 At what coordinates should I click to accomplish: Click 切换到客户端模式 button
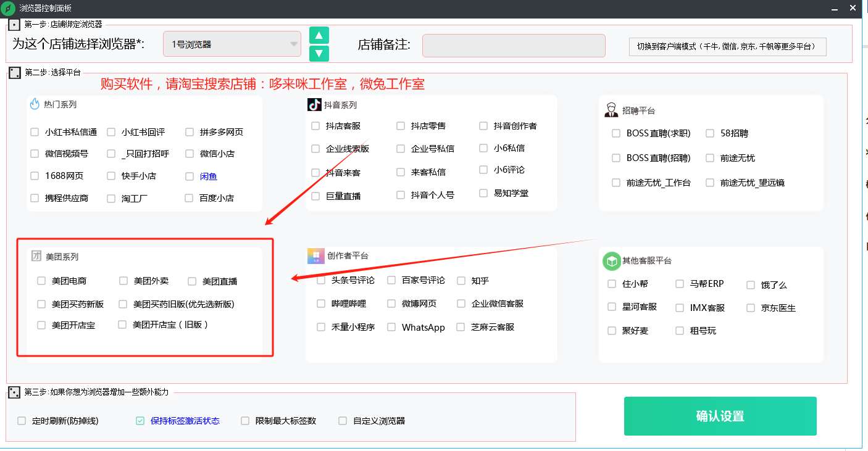point(727,46)
